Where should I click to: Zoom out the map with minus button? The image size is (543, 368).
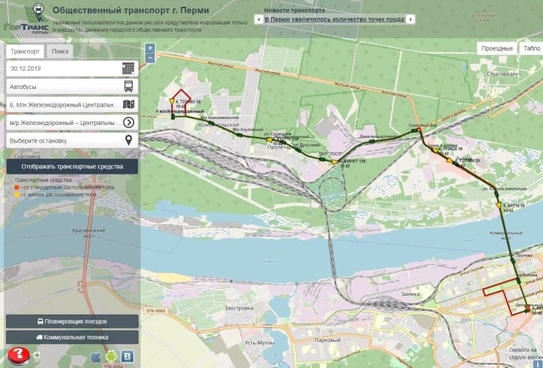coord(150,59)
